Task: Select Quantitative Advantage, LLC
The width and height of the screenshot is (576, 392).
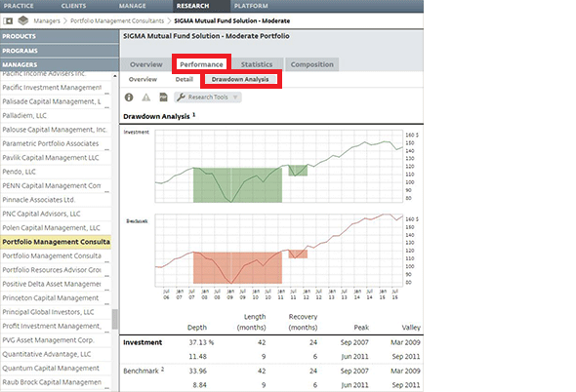Action: [56, 354]
